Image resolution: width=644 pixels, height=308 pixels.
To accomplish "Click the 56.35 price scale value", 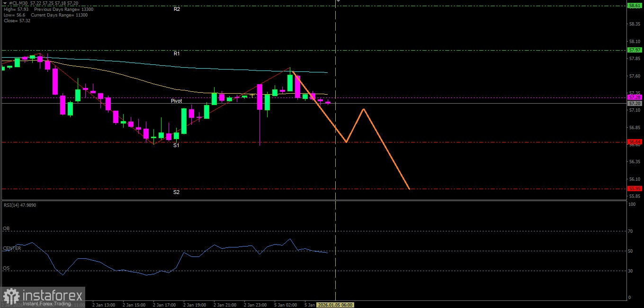I will (x=635, y=162).
